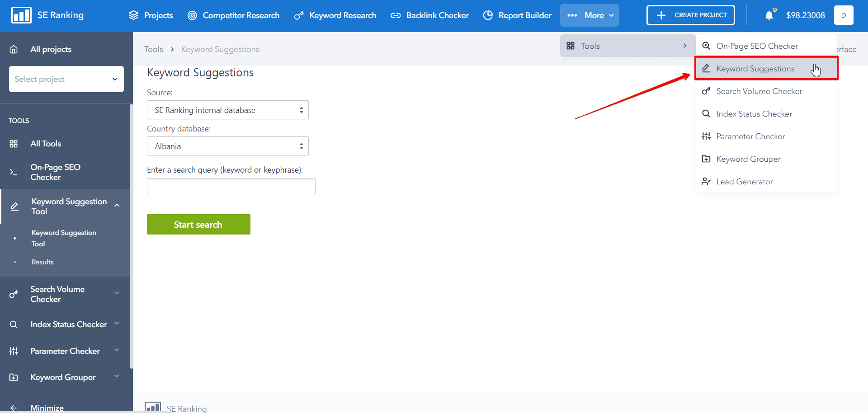Open All projects in sidebar

[51, 49]
